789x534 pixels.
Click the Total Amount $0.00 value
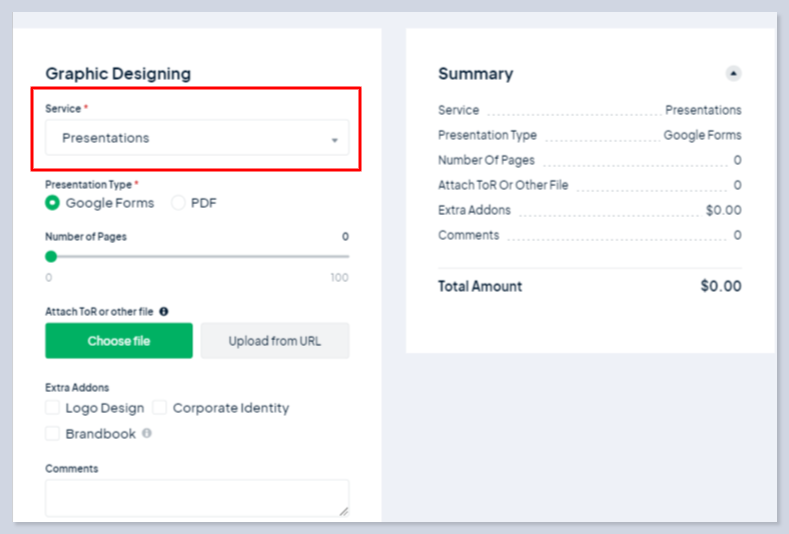pos(720,286)
